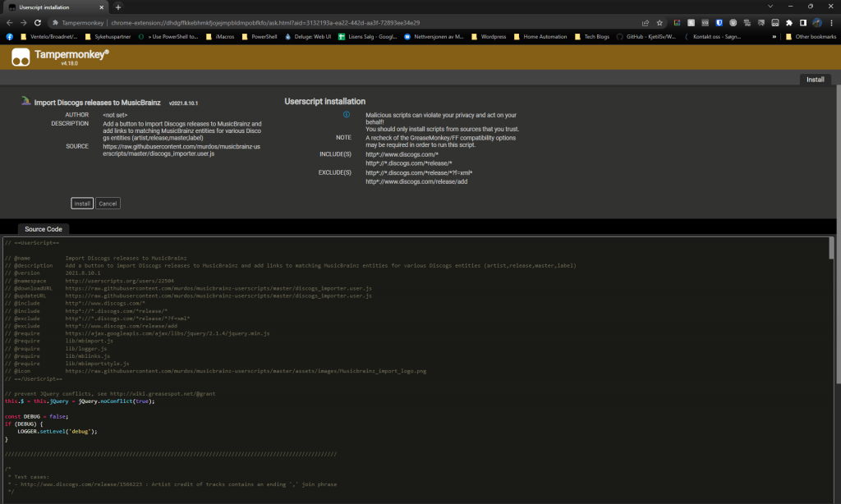Click the extension puzzle icon in the address bar
Viewport: 841px width, 504px height.
point(55,22)
